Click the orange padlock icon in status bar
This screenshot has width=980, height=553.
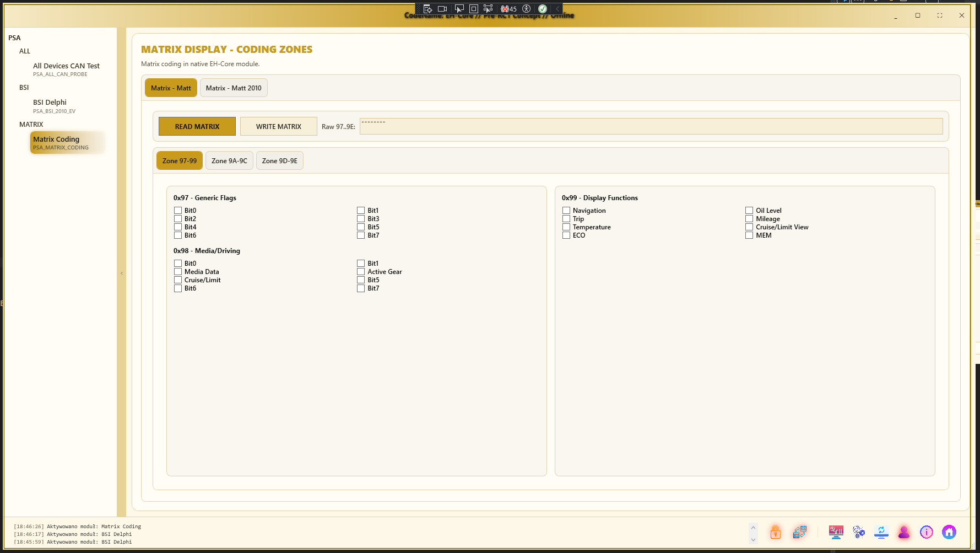click(776, 532)
